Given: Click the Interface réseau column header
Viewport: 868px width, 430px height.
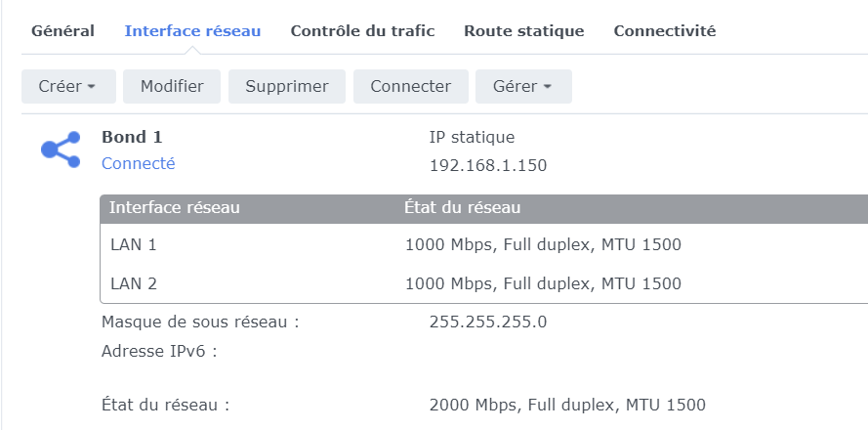Looking at the screenshot, I should (175, 207).
